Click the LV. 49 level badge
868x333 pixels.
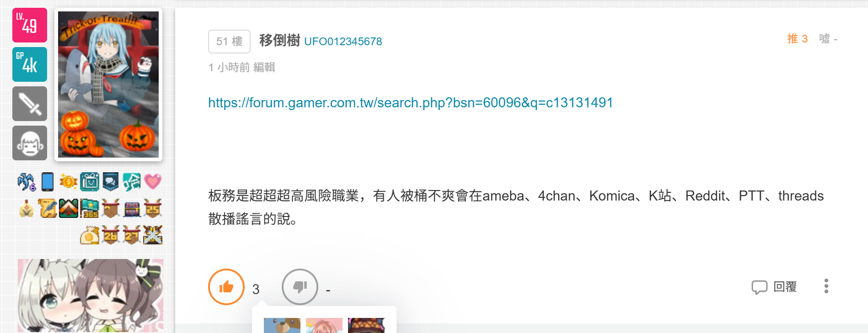tap(30, 25)
